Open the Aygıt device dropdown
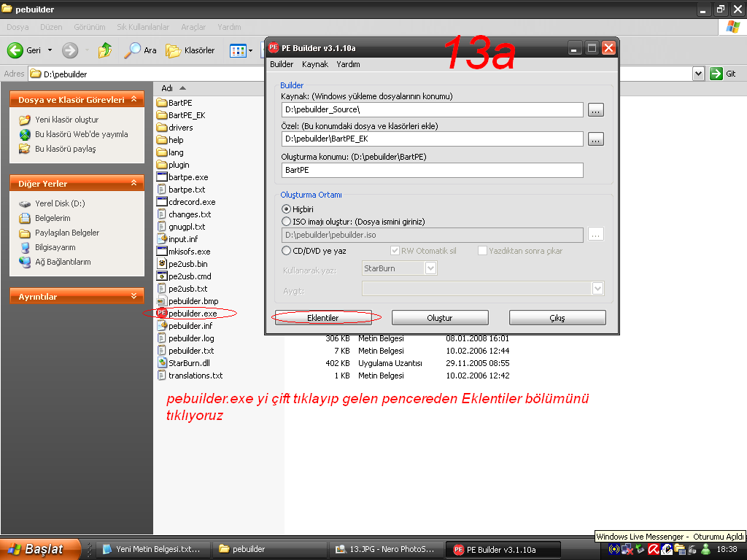The image size is (747, 560). (598, 288)
